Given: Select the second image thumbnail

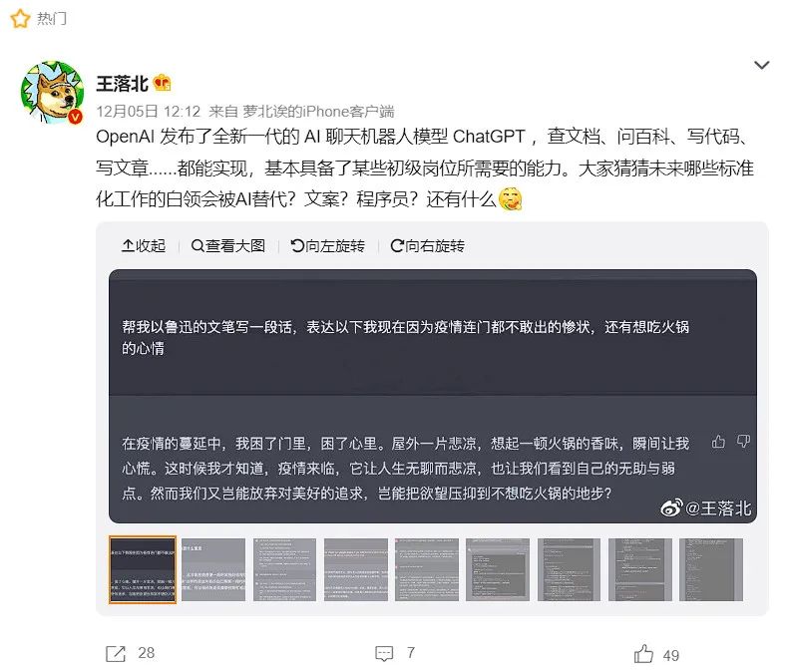Looking at the screenshot, I should tap(213, 569).
